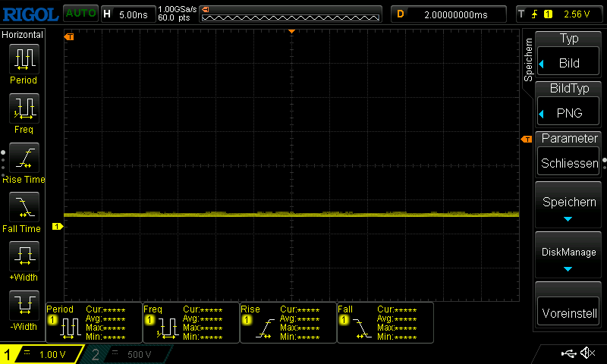This screenshot has height=364, width=607.
Task: Choose the Rise Time measurement icon
Action: pyautogui.click(x=24, y=158)
